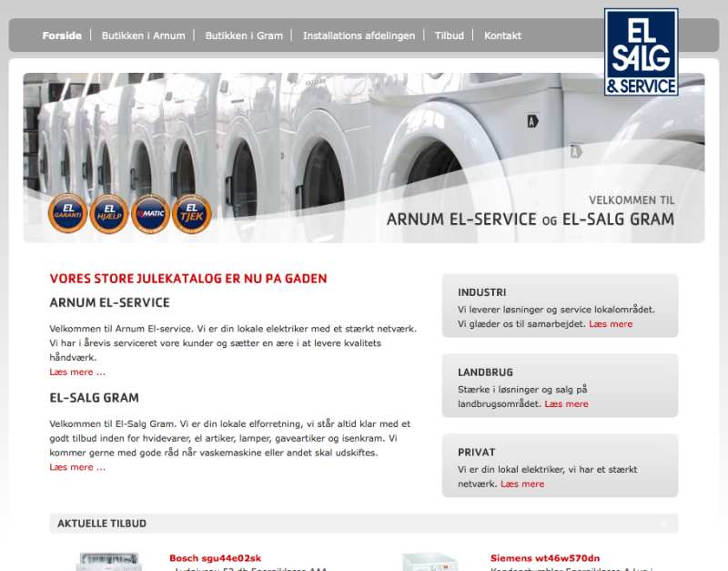Viewport: 728px width, 571px height.
Task: Click the EL GARANTI badge icon
Action: pos(67,213)
